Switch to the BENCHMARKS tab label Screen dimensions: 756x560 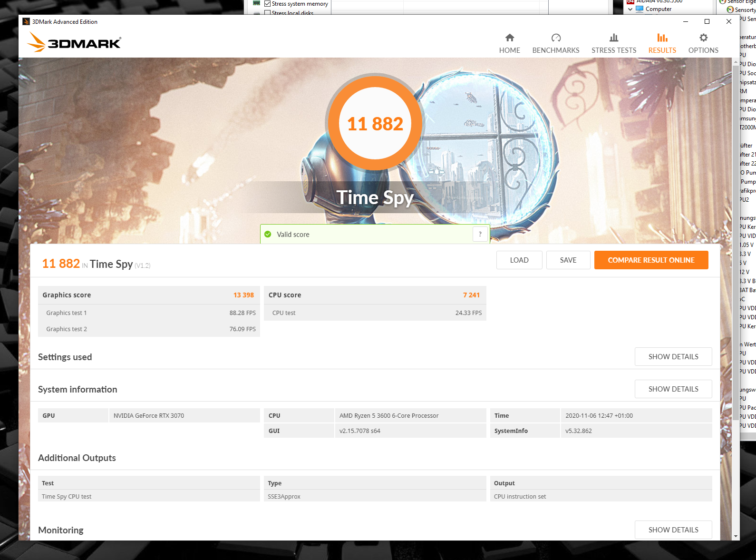coord(556,50)
